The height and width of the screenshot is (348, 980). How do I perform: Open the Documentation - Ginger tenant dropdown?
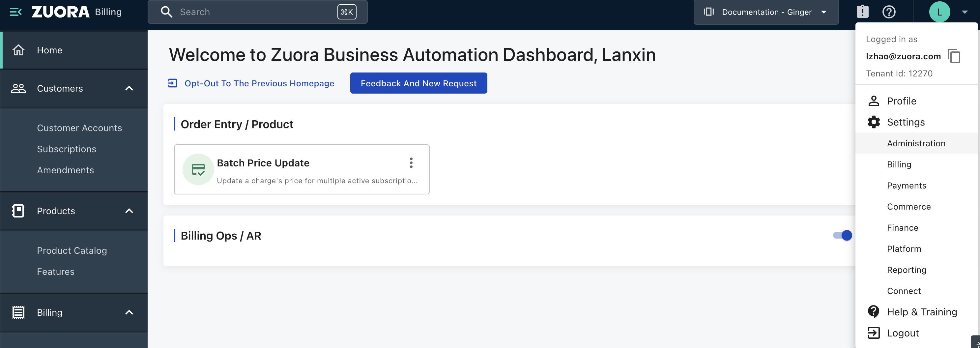click(x=765, y=12)
